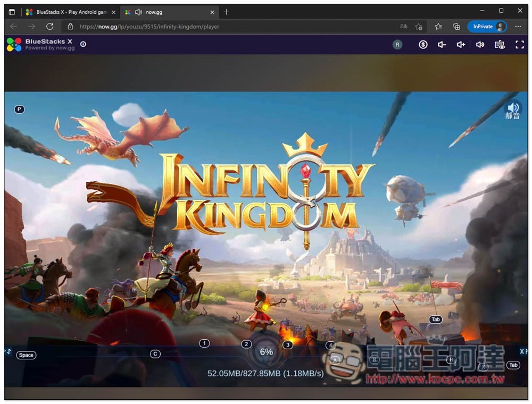532x404 pixels.
Task: Open the tab actions menu icon
Action: click(x=12, y=12)
